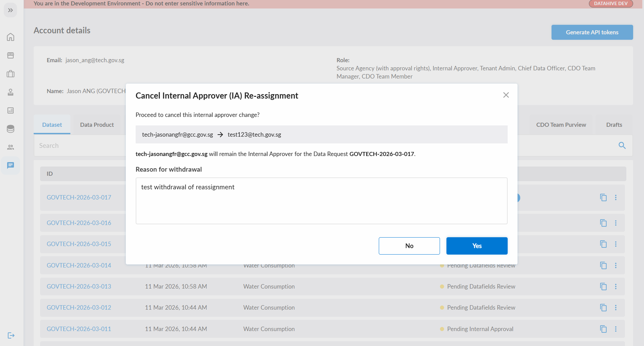Screen dimensions: 644x346
Task: Open more options for GOVTECH-2026-03-017 row
Action: (615, 197)
